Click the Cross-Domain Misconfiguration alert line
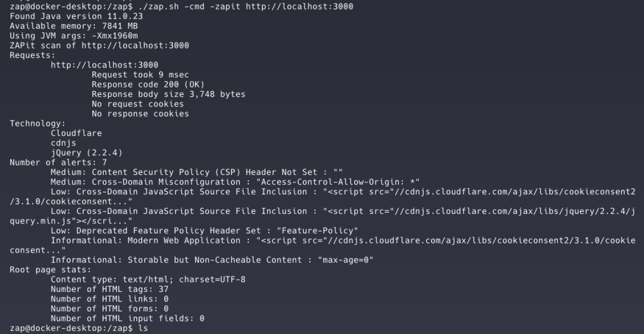The image size is (644, 334). point(235,182)
